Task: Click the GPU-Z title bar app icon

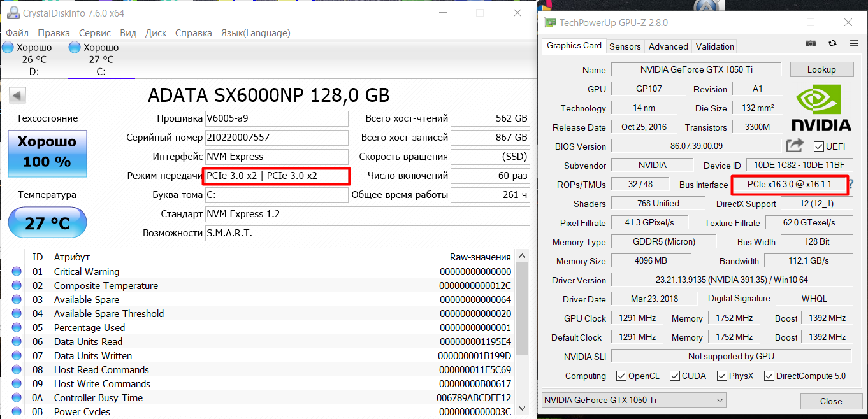Action: [551, 23]
